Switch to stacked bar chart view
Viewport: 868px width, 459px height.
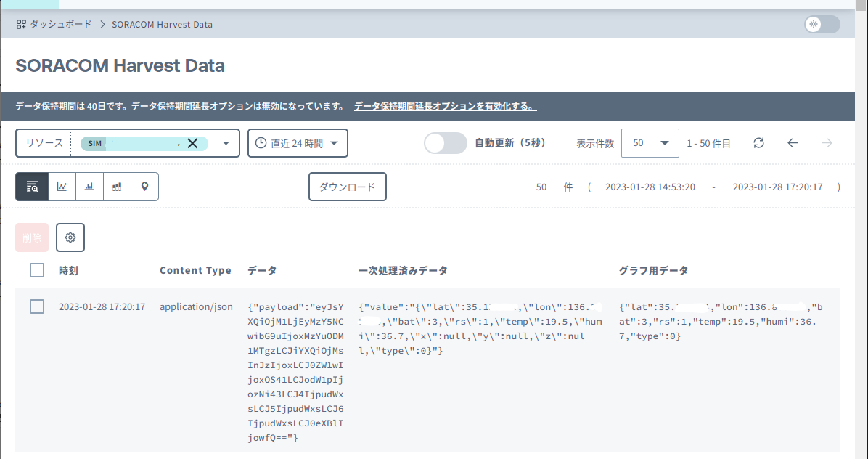tap(117, 187)
